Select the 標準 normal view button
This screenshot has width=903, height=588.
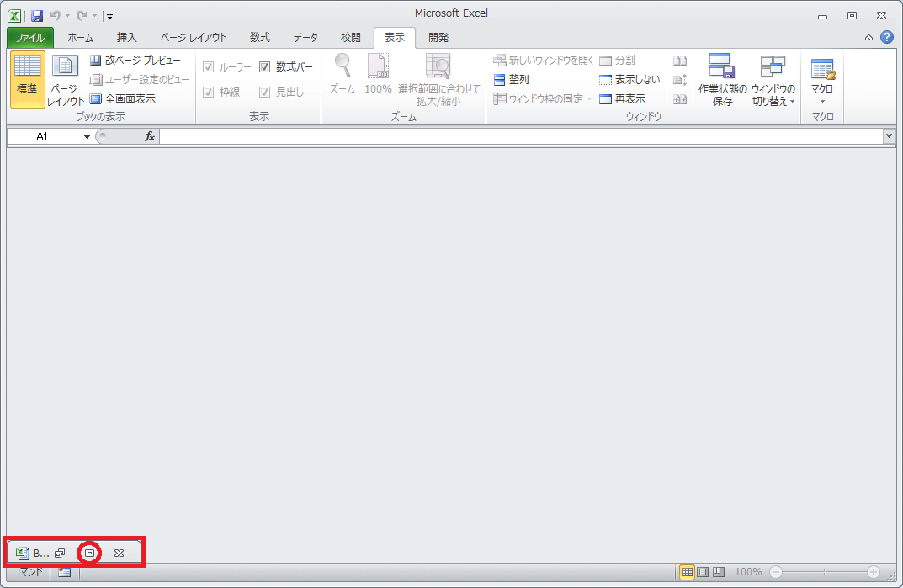[27, 79]
